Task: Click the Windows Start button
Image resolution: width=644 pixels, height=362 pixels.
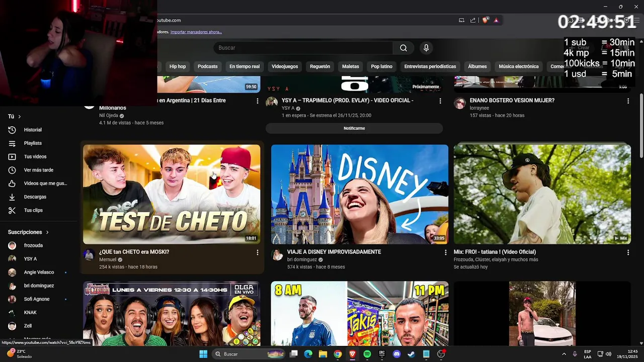Action: point(203,354)
